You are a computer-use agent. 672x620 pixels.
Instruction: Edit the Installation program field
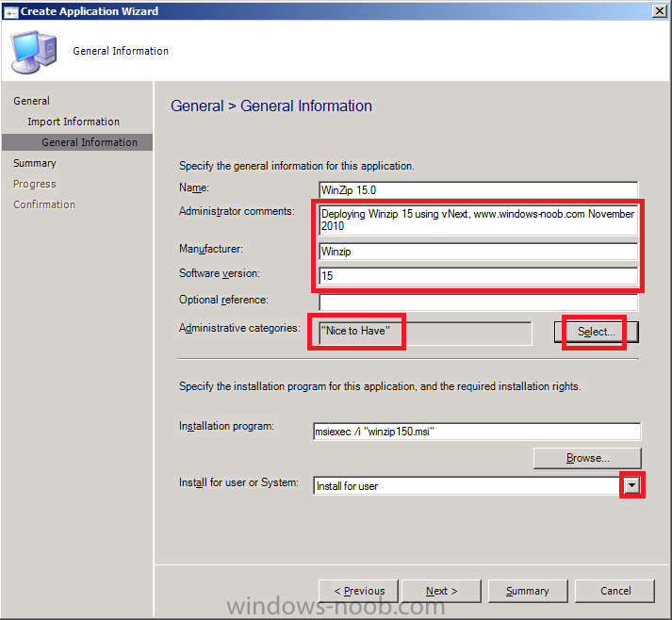(477, 432)
